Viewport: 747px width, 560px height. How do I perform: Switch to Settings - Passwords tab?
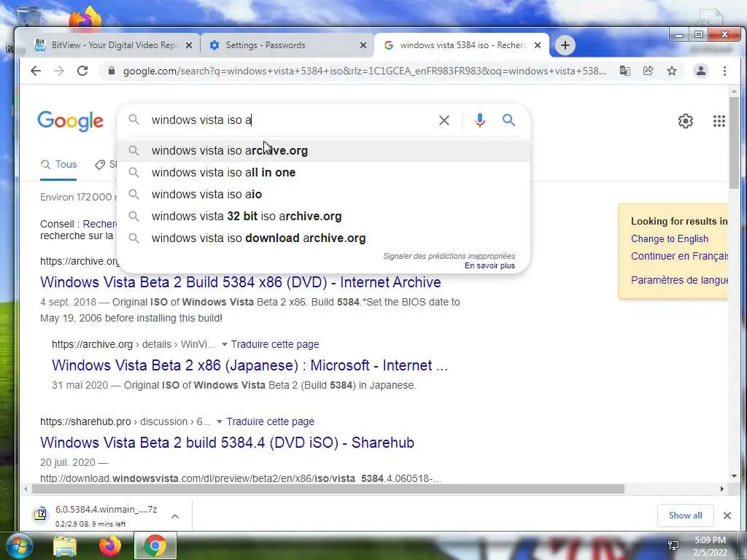[x=286, y=45]
